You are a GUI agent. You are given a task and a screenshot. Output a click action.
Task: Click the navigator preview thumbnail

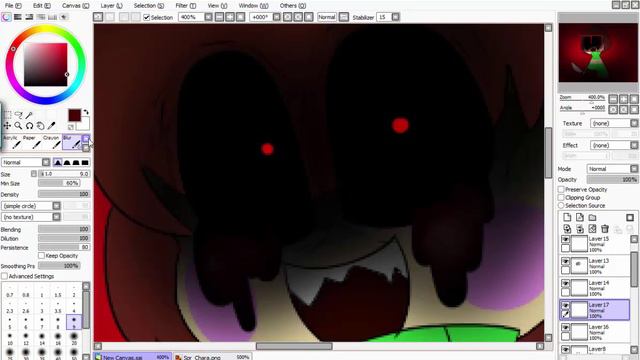click(598, 53)
